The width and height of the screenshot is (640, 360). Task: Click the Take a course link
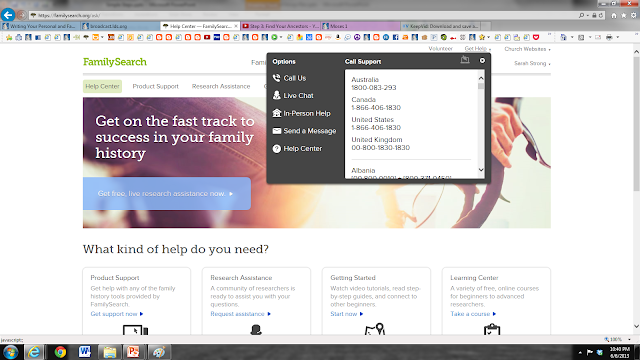point(473,314)
